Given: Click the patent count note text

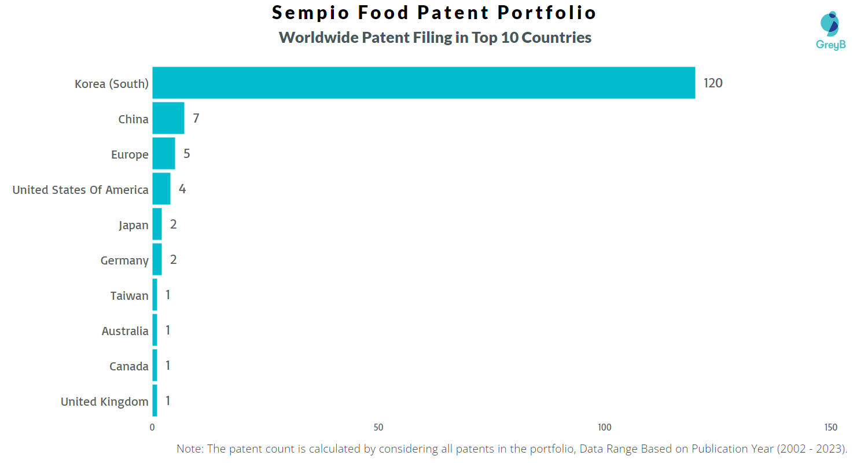Looking at the screenshot, I should click(x=512, y=449).
